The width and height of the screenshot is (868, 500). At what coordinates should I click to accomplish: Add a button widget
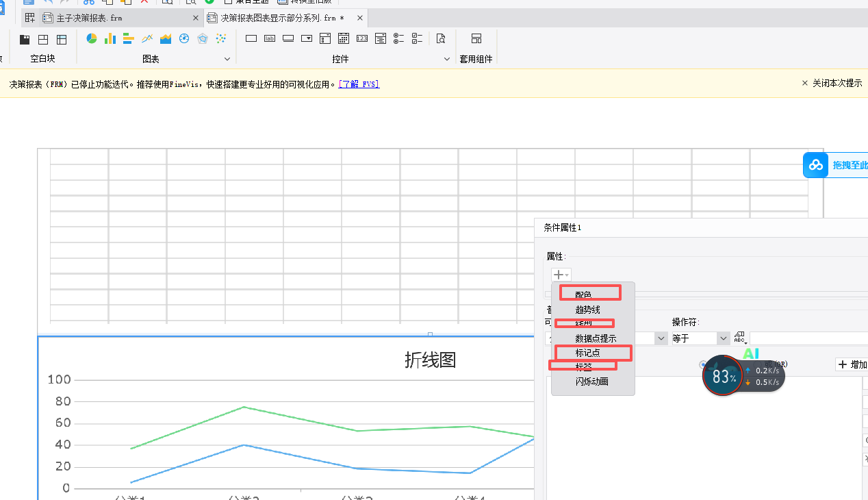(288, 38)
